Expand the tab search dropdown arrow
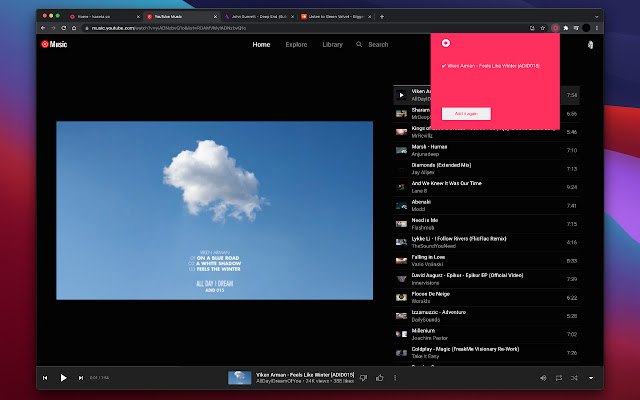The image size is (640, 400). (597, 17)
